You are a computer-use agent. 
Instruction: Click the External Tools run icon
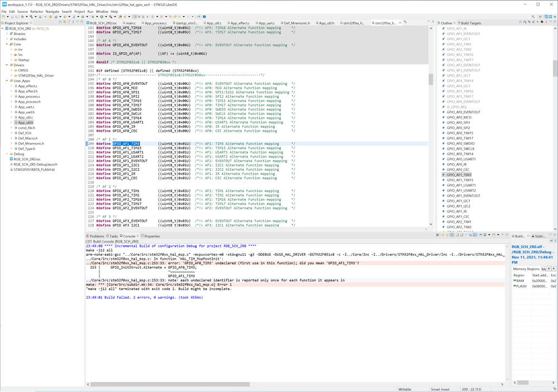(x=111, y=17)
